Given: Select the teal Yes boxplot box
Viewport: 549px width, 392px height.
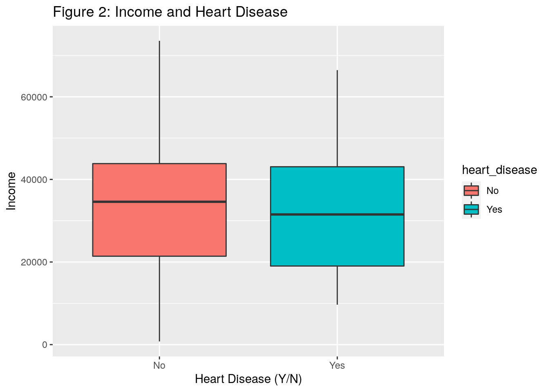Looking at the screenshot, I should tap(337, 241).
